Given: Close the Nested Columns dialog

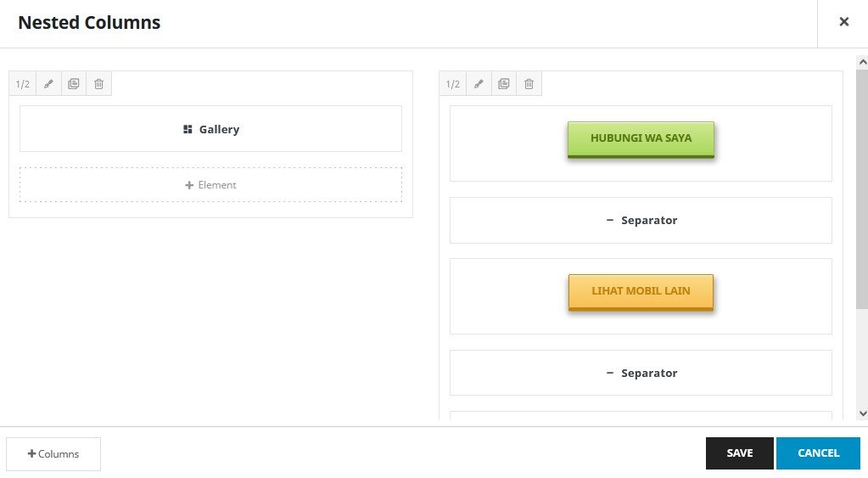Looking at the screenshot, I should [843, 22].
